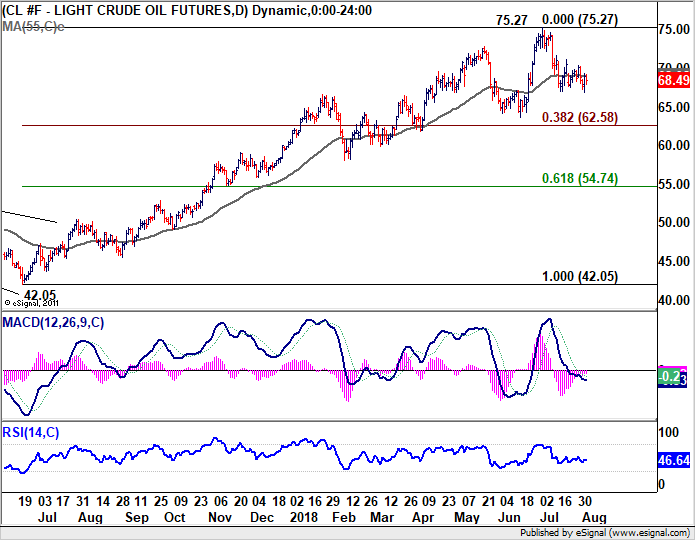Click the red 68.49 current price tag
695x540 pixels.
[674, 80]
